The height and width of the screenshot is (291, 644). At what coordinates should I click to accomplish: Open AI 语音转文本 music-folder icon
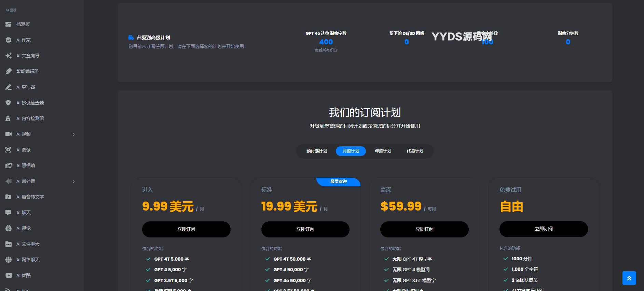pyautogui.click(x=8, y=197)
